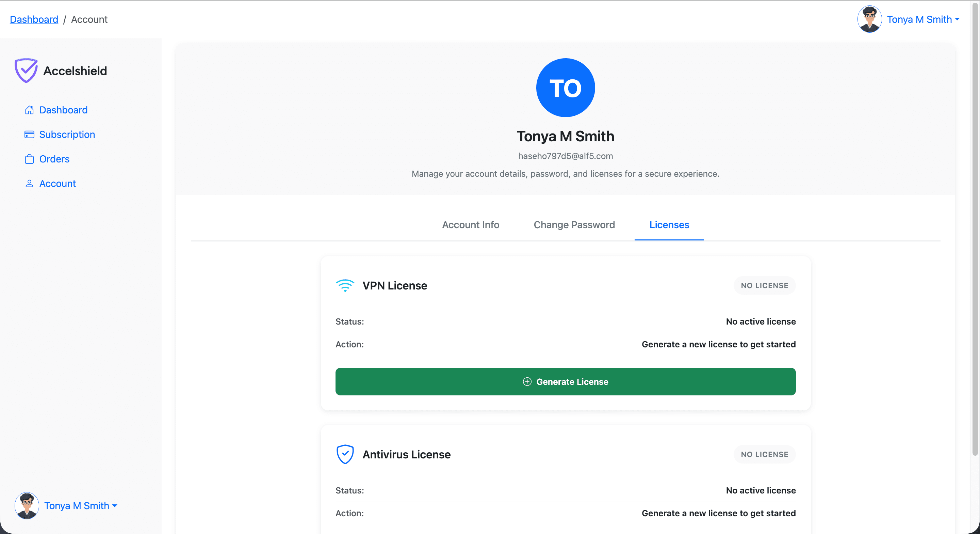Image resolution: width=980 pixels, height=534 pixels.
Task: Click the Antivirus card Action label
Action: tap(349, 513)
